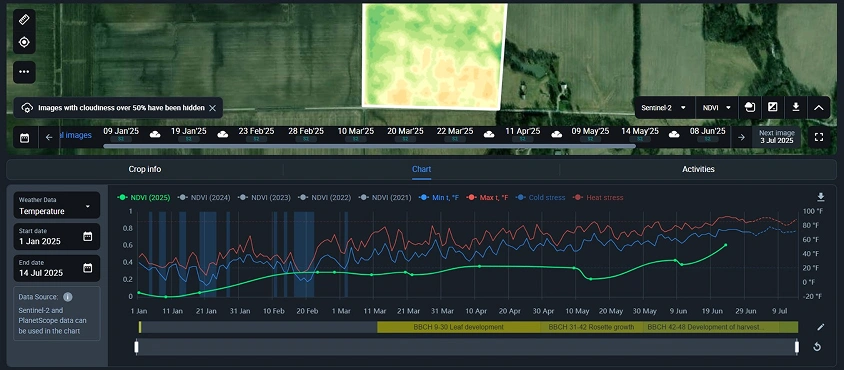
Task: Toggle the NDVI (2025) series in legend
Action: pyautogui.click(x=144, y=198)
